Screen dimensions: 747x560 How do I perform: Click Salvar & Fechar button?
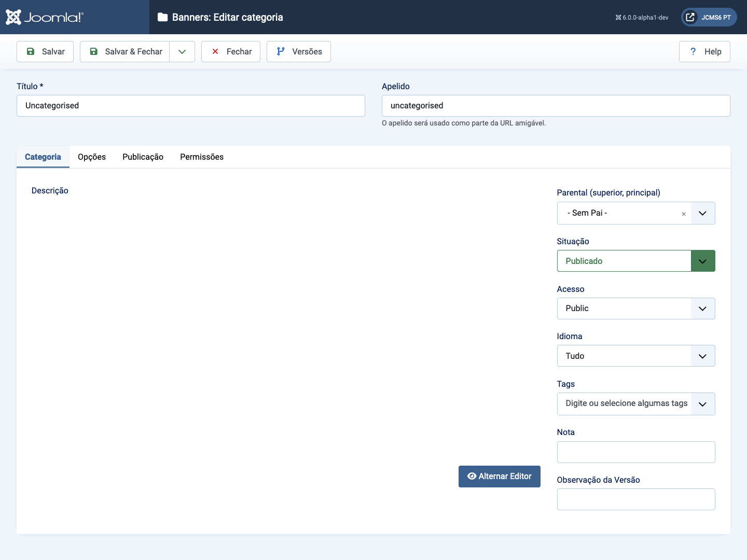(x=125, y=51)
